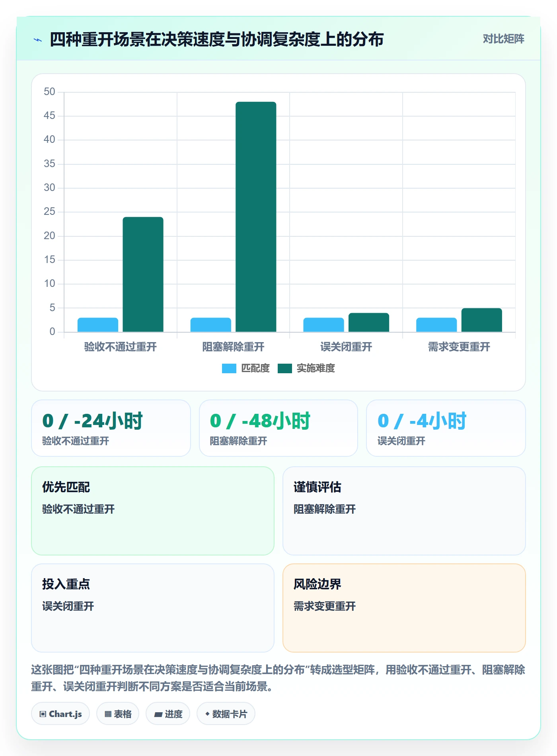
Task: Click the 表格 tag
Action: (118, 714)
